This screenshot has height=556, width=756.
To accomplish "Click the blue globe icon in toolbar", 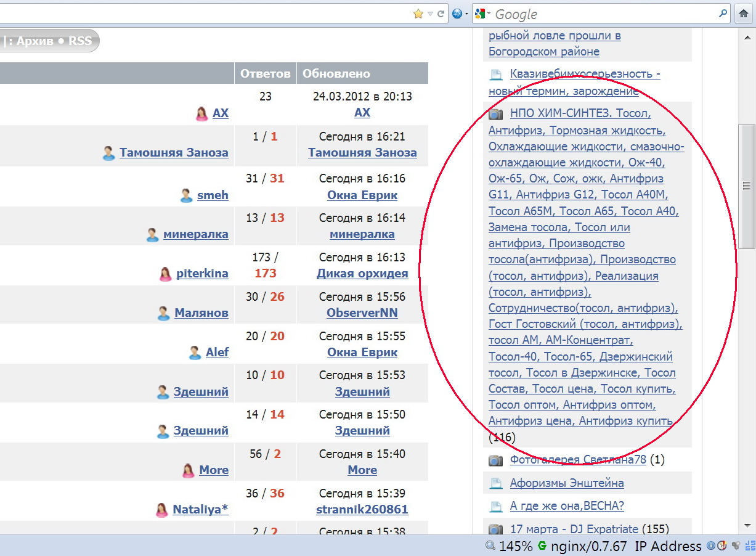I will tap(457, 13).
